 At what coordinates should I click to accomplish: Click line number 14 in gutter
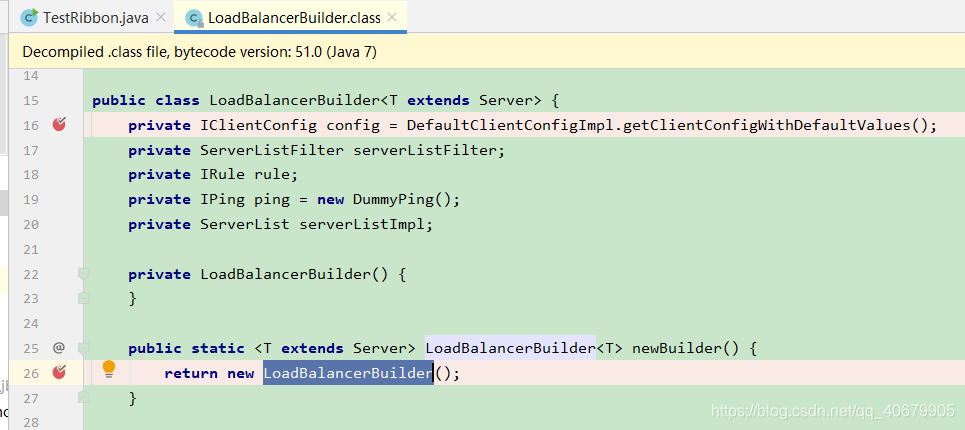(31, 76)
